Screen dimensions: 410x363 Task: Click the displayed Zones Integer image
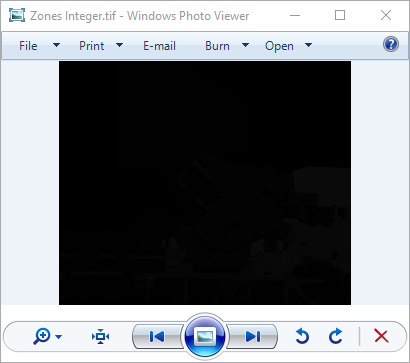[205, 183]
